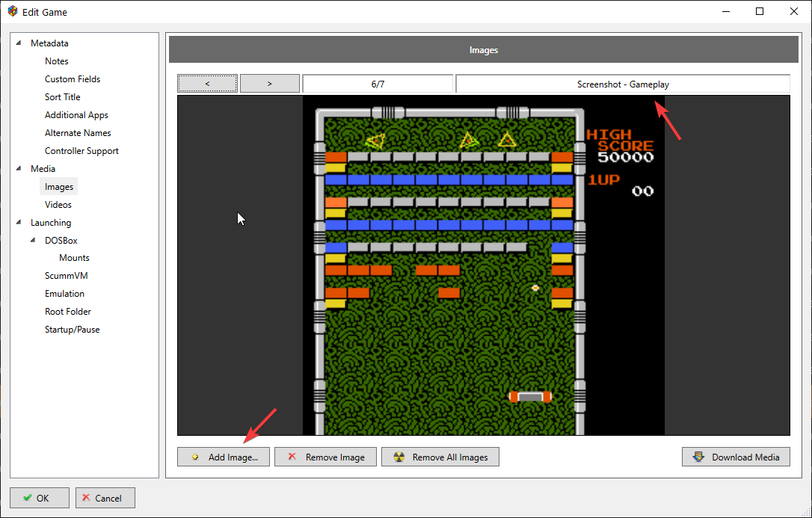Image resolution: width=812 pixels, height=518 pixels.
Task: Discard changes with Cancel
Action: pos(105,498)
